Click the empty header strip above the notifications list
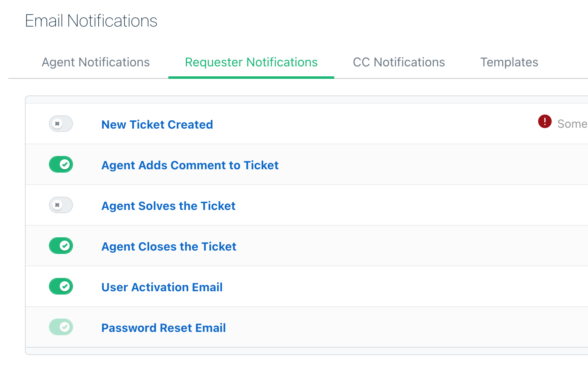The height and width of the screenshot is (385, 588). [307, 100]
